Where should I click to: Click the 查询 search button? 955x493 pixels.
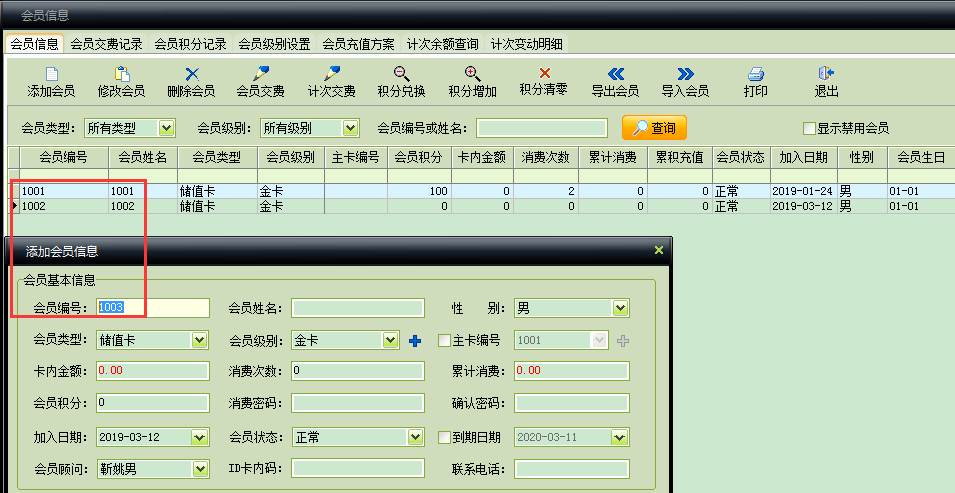(x=654, y=128)
